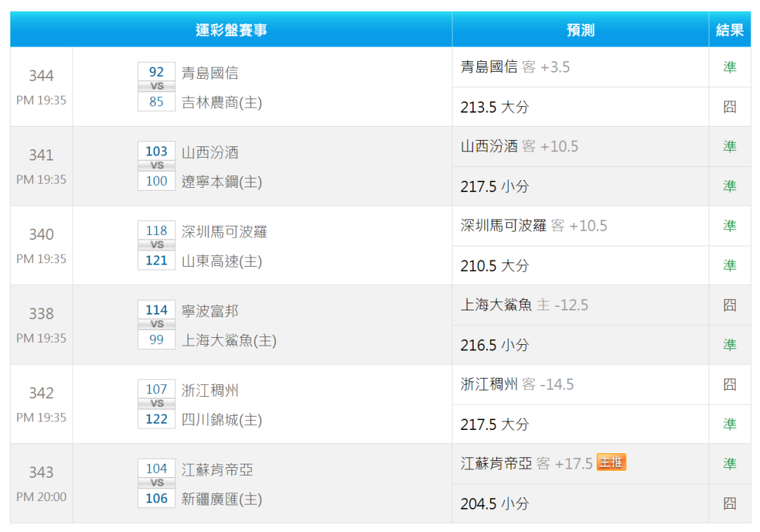
Task: Click the PM 19:35 time of game 338
Action: tap(42, 338)
